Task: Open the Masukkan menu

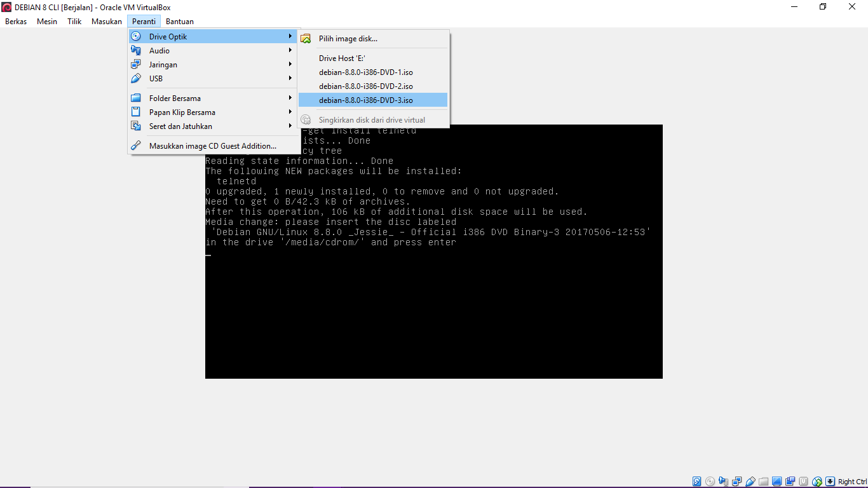Action: 107,22
